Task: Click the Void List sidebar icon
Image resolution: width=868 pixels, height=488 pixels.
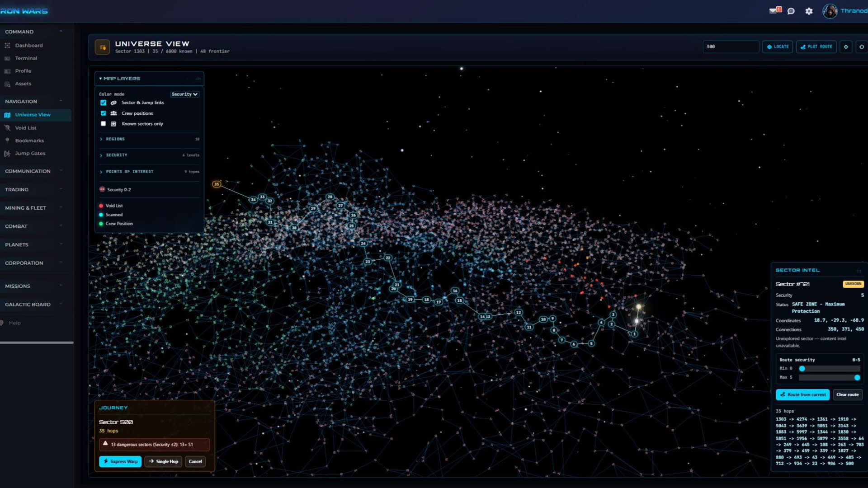Action: tap(7, 128)
